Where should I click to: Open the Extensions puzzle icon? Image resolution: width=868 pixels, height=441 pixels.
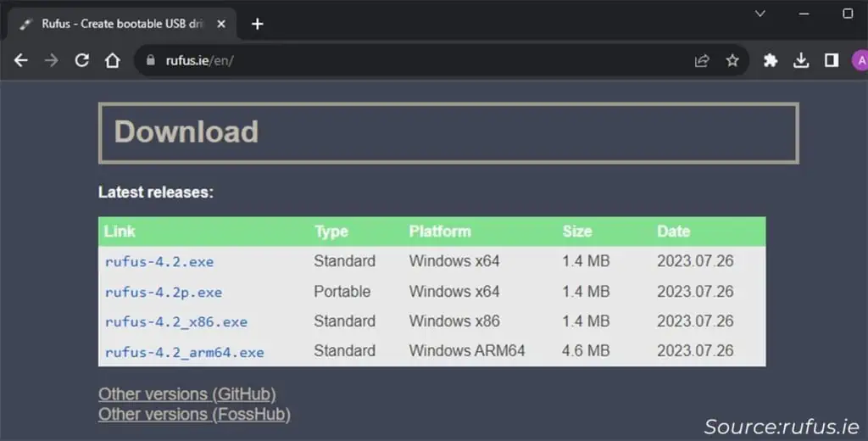coord(771,60)
